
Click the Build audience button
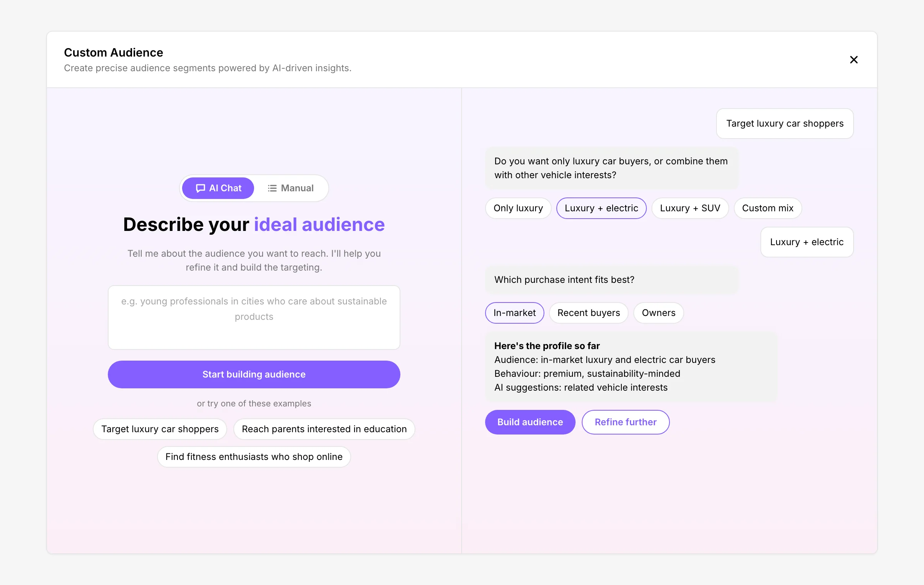point(530,422)
